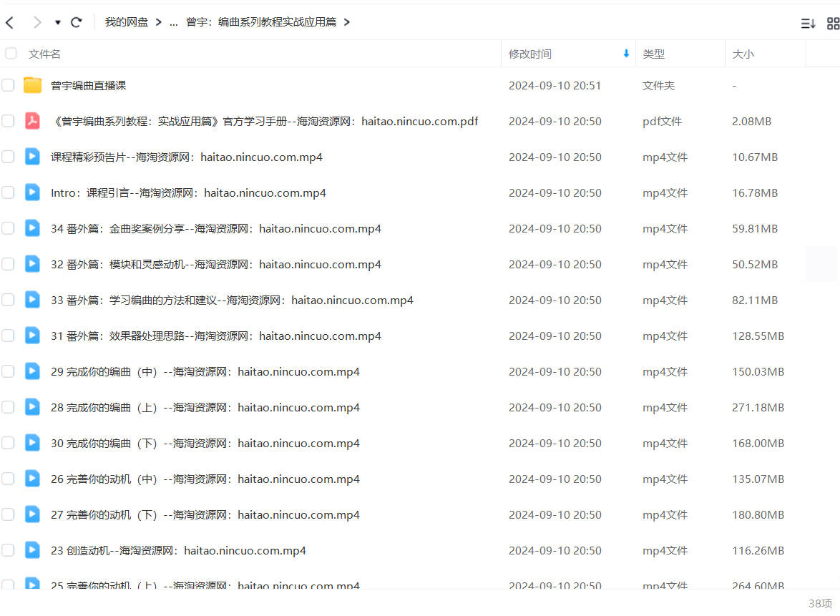Viewport: 840px width, 616px height.
Task: Click video icon of 32 番外篇：模块和灵感动机
Action: (x=32, y=264)
